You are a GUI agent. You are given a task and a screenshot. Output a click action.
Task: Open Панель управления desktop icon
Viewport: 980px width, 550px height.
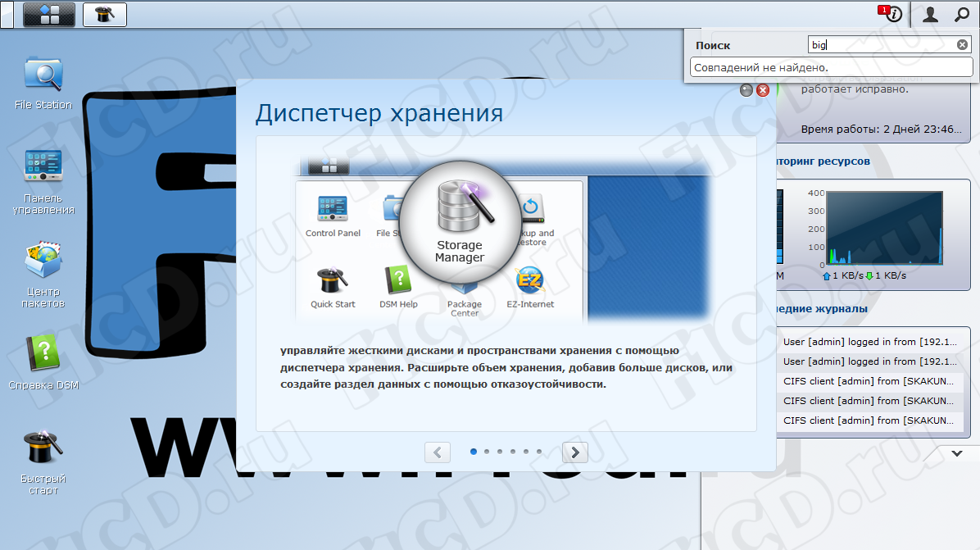tap(43, 182)
